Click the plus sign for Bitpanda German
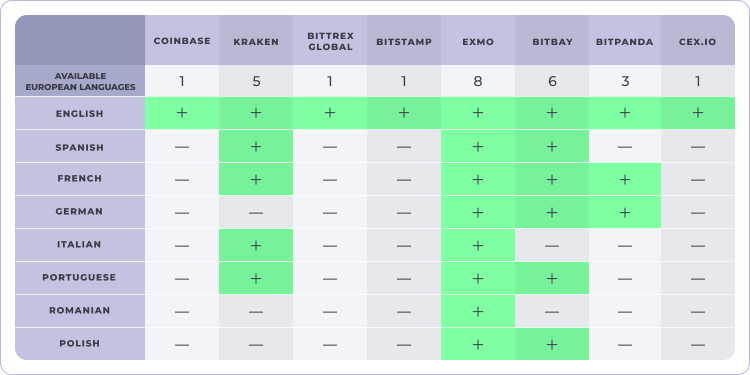Image resolution: width=750 pixels, height=375 pixels. [625, 212]
